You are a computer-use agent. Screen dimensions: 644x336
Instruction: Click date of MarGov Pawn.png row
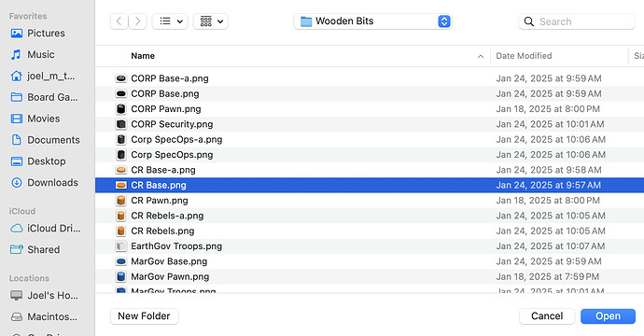pos(548,276)
